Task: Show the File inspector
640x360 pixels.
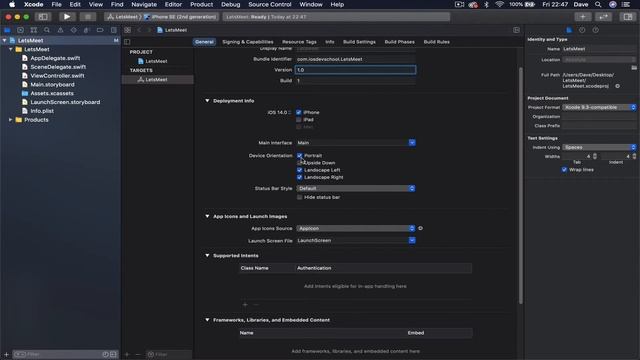Action: (x=569, y=30)
